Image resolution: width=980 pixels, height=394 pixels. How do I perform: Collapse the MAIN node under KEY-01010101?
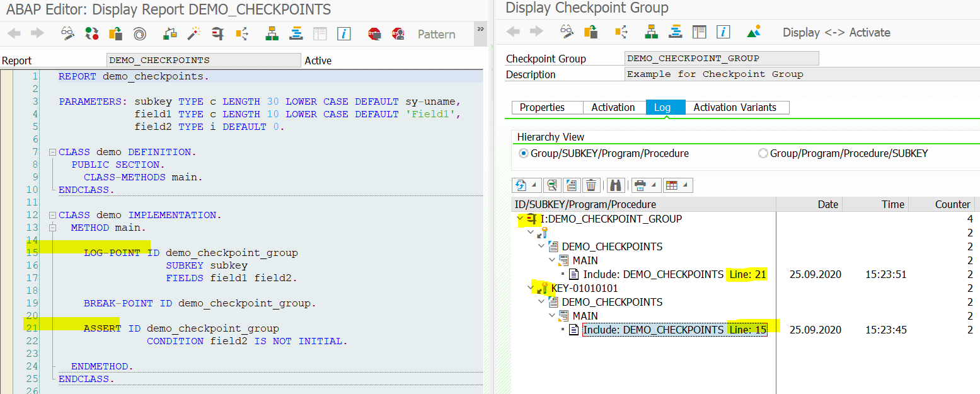[552, 316]
